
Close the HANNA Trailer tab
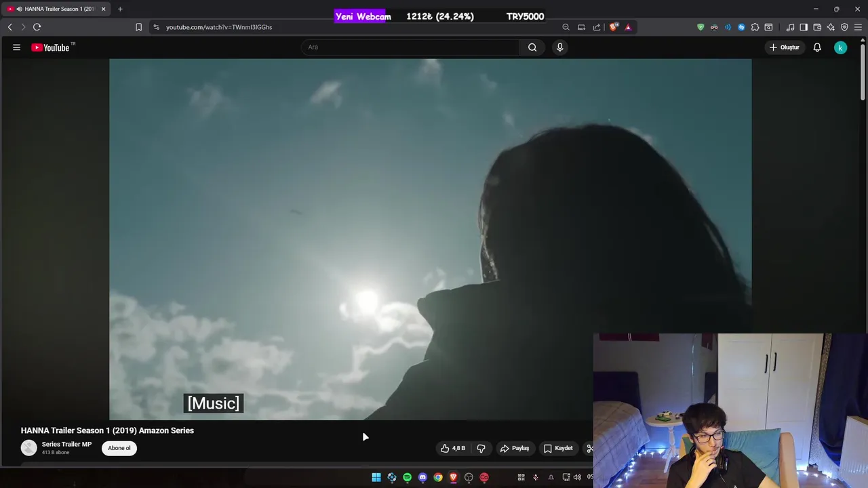pos(103,9)
